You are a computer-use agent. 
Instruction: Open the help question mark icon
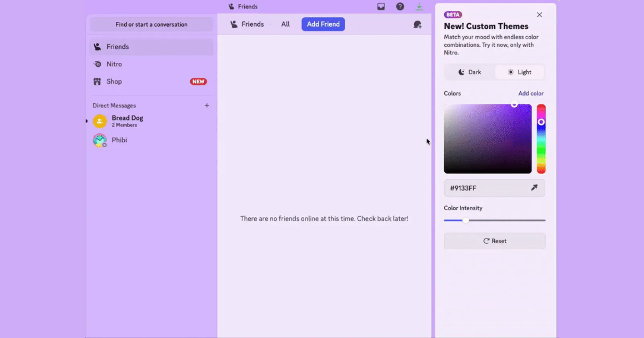[x=400, y=6]
